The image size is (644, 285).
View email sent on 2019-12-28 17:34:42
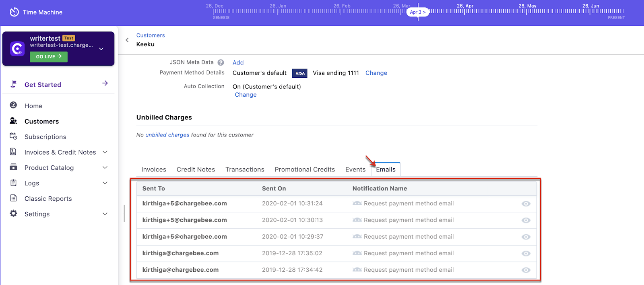click(x=526, y=270)
